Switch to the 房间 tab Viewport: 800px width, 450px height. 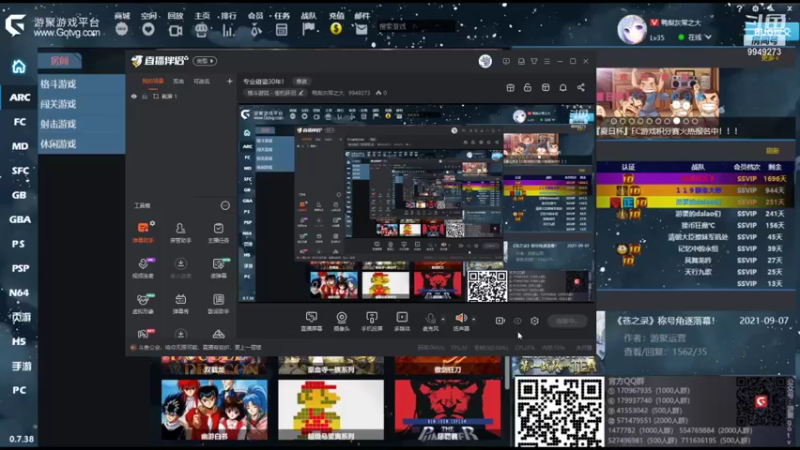click(60, 61)
